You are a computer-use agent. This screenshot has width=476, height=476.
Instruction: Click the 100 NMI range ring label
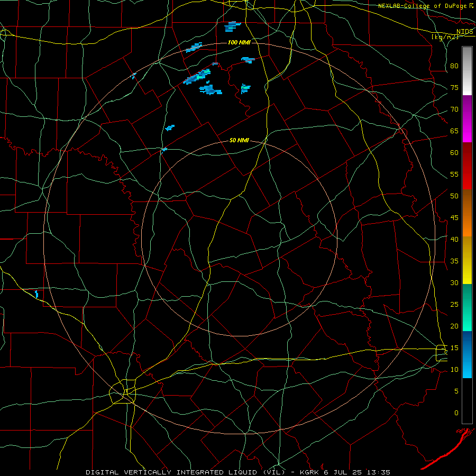click(239, 42)
